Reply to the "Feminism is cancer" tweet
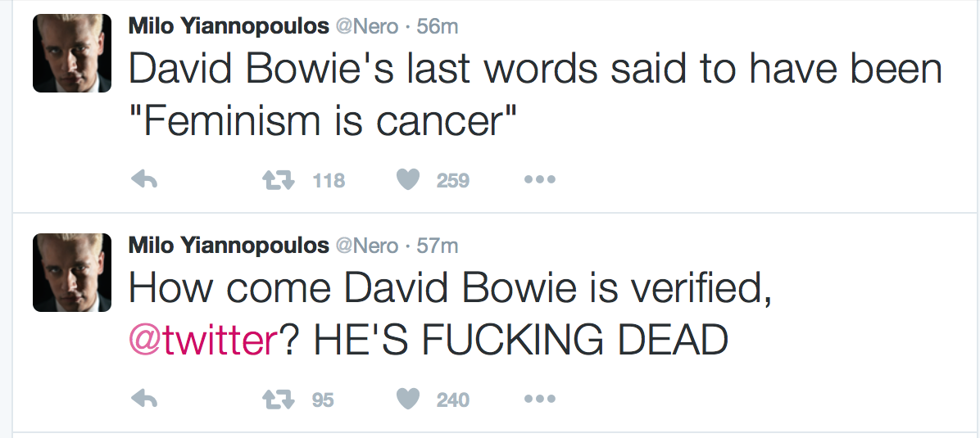This screenshot has width=980, height=438. [144, 180]
